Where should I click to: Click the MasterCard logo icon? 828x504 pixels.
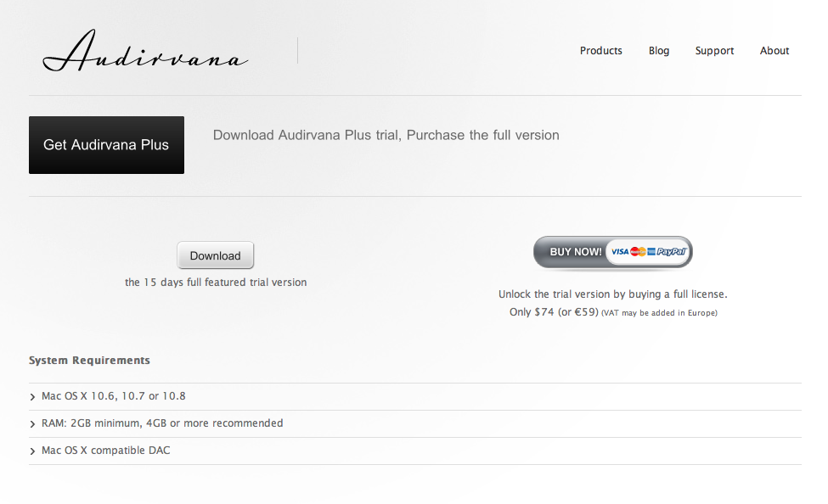click(638, 252)
